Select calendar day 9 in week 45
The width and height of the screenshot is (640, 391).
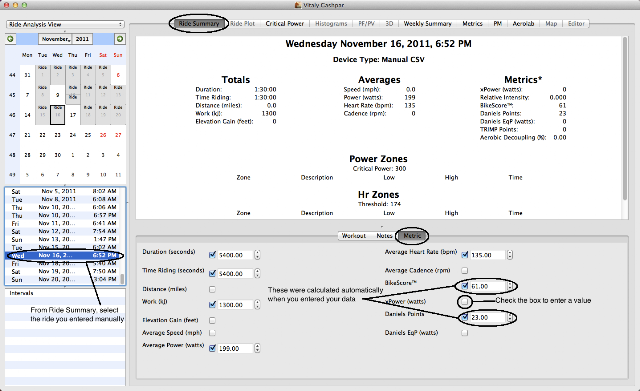(x=58, y=95)
